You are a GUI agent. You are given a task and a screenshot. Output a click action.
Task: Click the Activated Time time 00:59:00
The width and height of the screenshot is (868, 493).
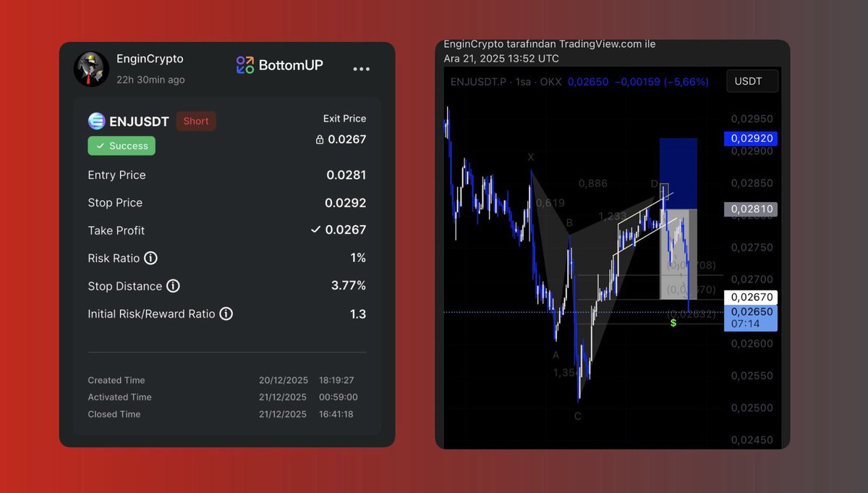click(x=338, y=397)
